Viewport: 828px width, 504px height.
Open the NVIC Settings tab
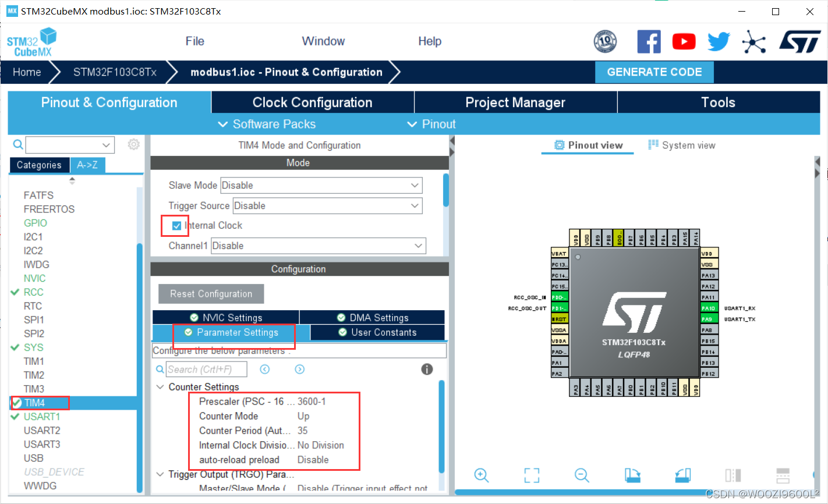click(x=226, y=317)
